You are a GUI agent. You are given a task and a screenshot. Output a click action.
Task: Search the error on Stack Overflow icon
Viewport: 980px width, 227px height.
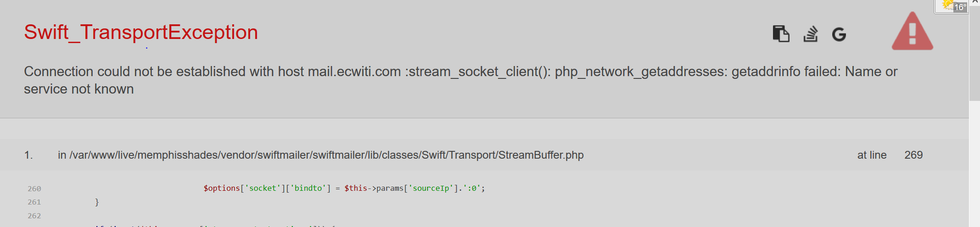pos(811,33)
